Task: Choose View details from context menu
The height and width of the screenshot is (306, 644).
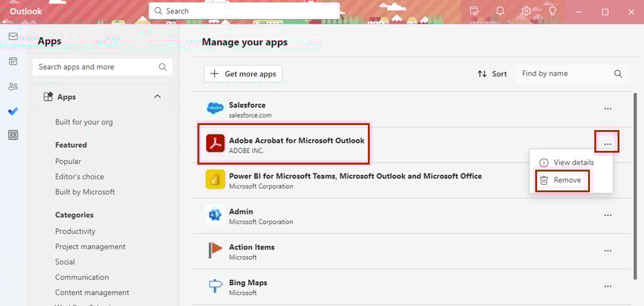Action: pos(571,163)
